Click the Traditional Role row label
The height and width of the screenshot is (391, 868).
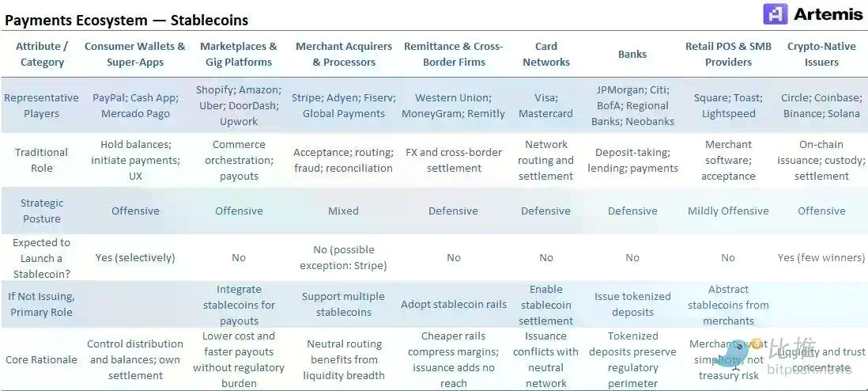[41, 160]
